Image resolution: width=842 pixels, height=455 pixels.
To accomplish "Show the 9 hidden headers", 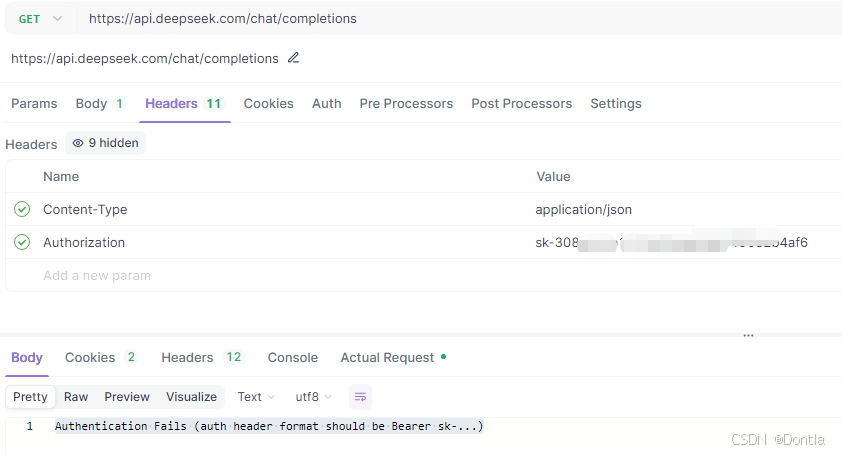I will tap(105, 143).
